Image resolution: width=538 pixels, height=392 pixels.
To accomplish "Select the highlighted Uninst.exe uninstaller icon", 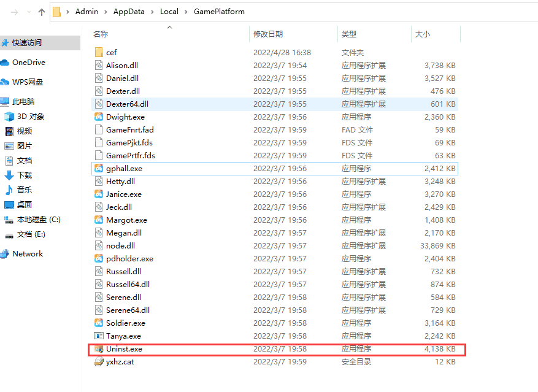I will (98, 348).
